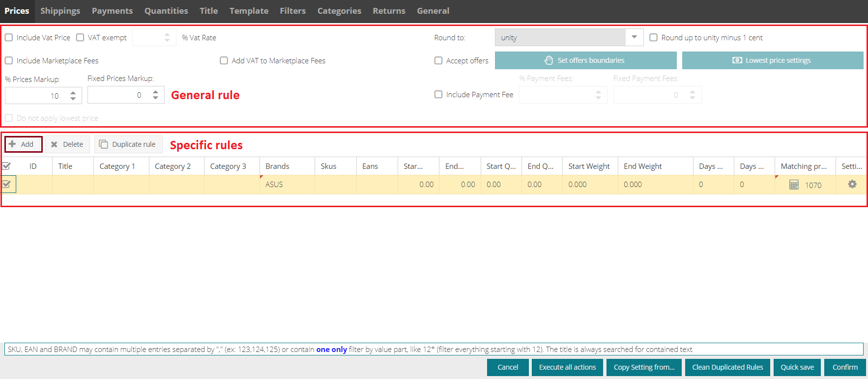Open matching products grid icon for ASUS rule
This screenshot has height=379, width=868.
point(793,185)
